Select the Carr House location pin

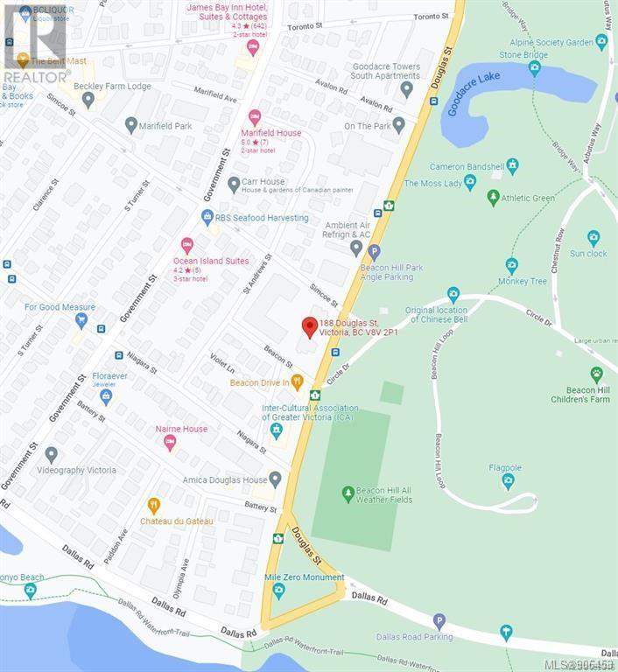(x=234, y=185)
